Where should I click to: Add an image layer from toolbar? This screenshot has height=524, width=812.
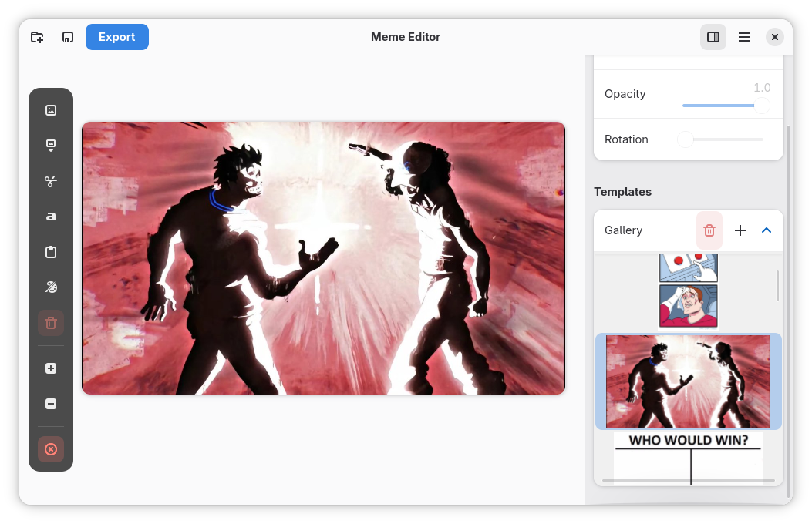coord(51,110)
